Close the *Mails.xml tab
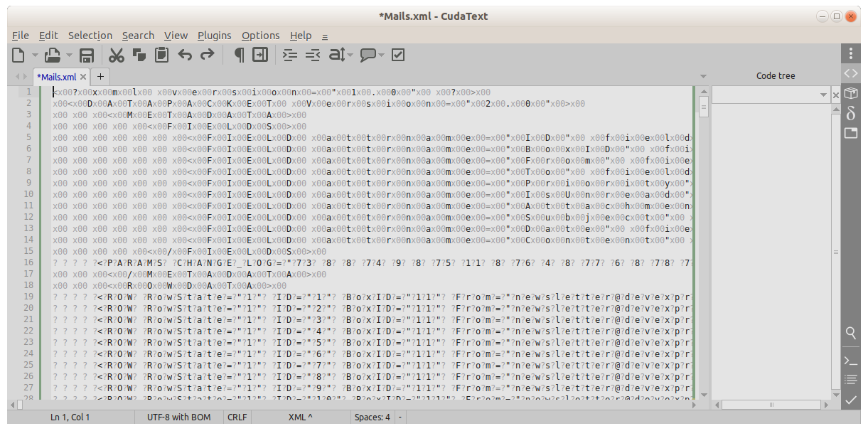The height and width of the screenshot is (431, 868). tap(83, 77)
